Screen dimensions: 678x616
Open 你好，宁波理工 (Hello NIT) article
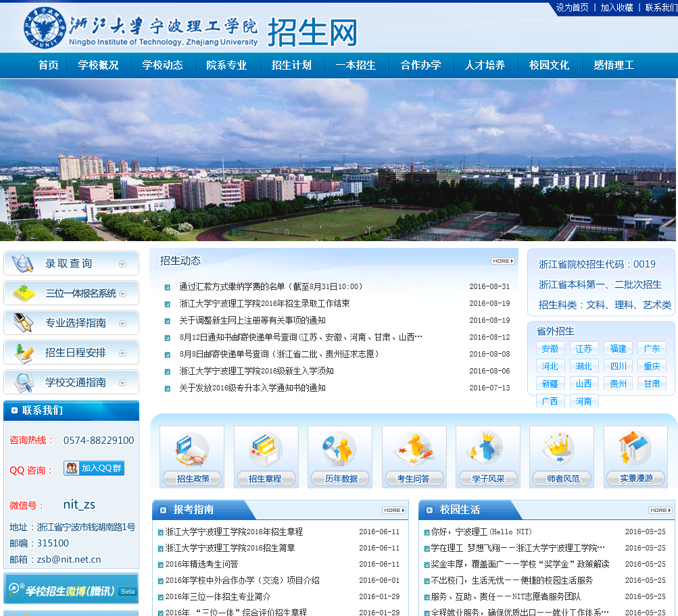pyautogui.click(x=481, y=532)
